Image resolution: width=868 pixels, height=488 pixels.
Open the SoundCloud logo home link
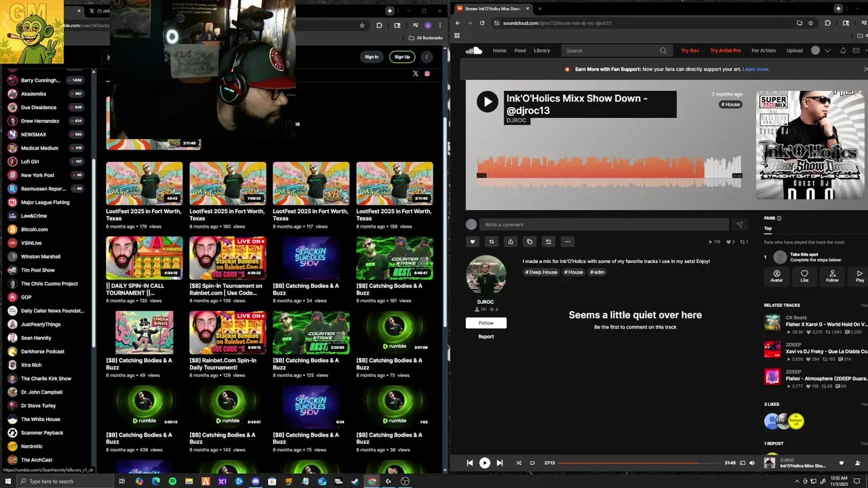tap(473, 50)
